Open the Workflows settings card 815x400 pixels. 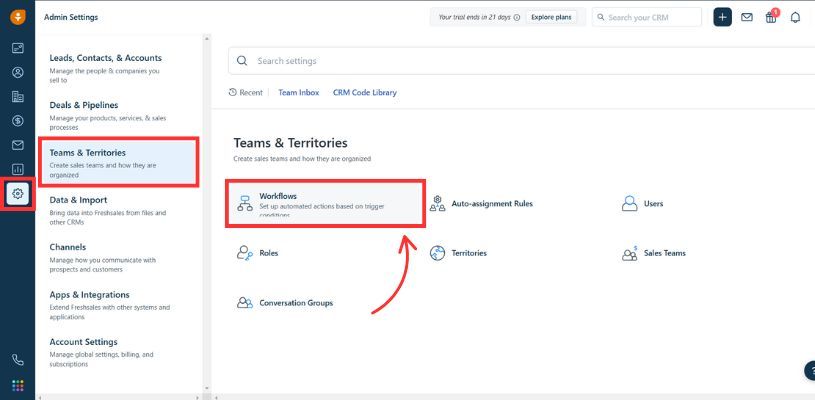[x=325, y=204]
